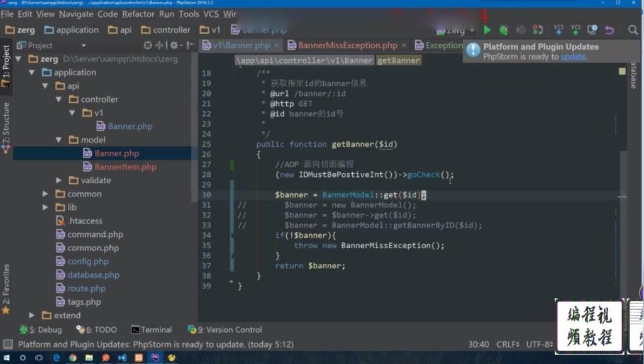Open the search everywhere magnifier
644x364 pixels.
click(x=633, y=30)
